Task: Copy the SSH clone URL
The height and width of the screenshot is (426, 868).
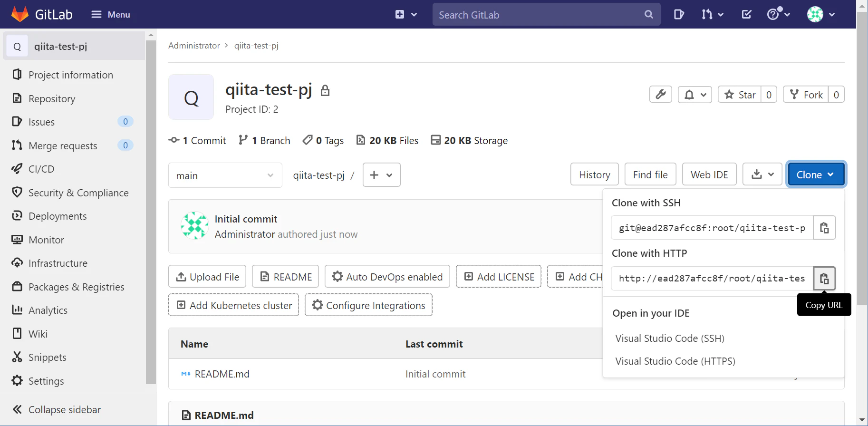Action: coord(824,228)
